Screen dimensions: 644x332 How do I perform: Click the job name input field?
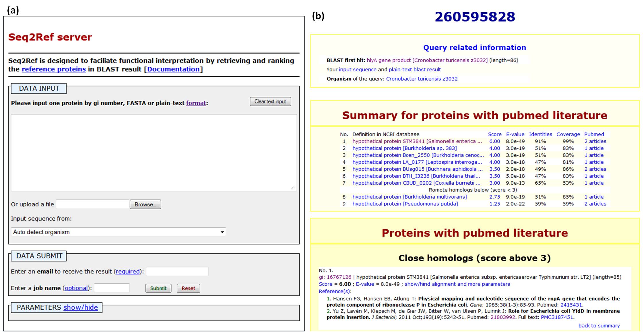[112, 288]
